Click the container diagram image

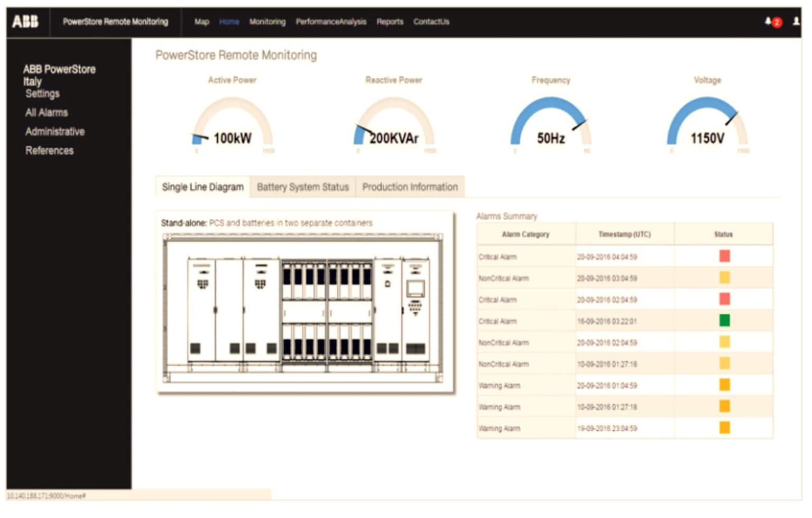click(x=304, y=308)
